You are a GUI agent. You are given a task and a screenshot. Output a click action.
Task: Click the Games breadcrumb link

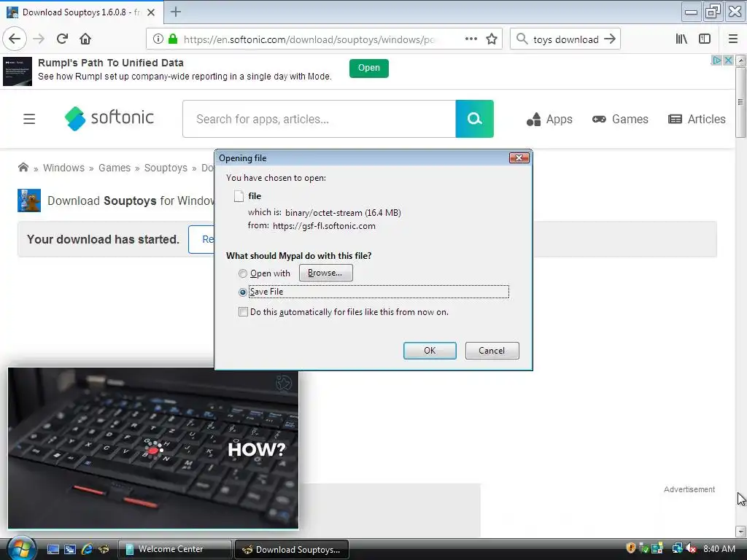click(115, 168)
